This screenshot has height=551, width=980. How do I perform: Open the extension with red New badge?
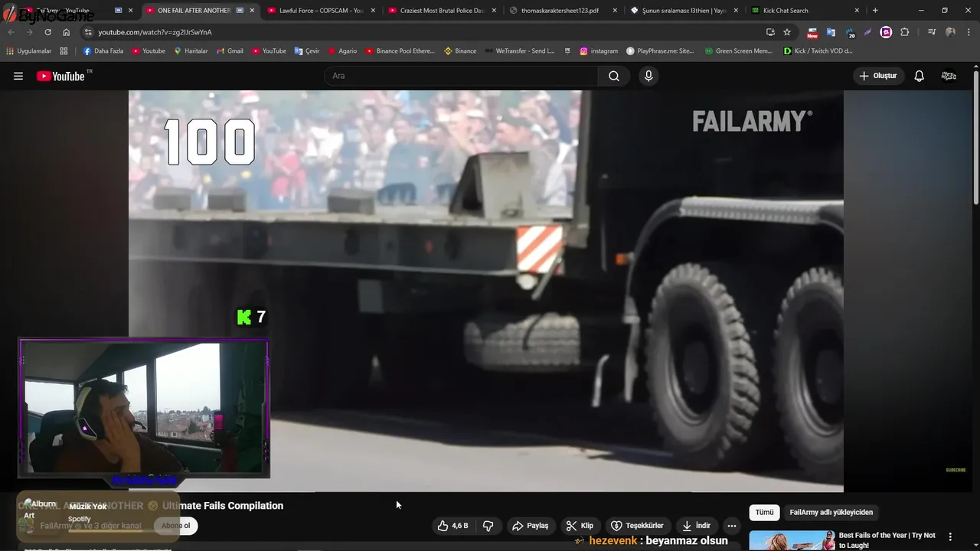coord(812,32)
